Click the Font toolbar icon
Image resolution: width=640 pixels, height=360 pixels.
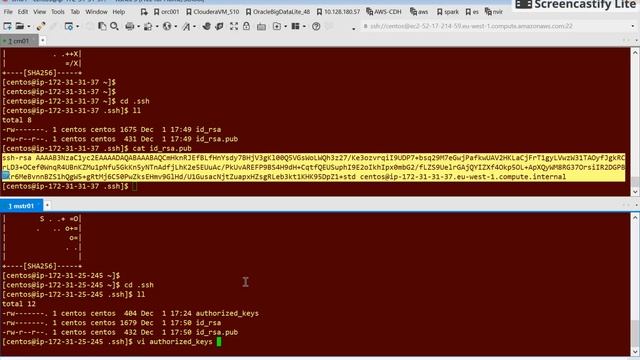pyautogui.click(x=186, y=26)
